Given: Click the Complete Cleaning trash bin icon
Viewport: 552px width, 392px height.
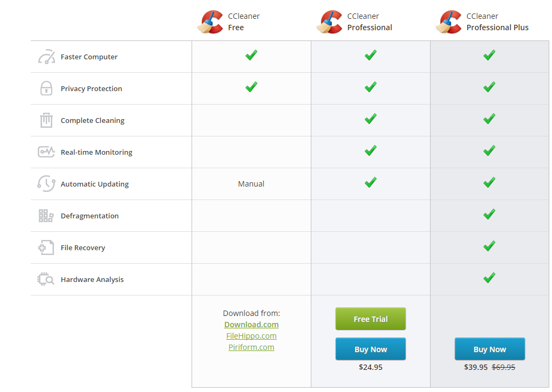Looking at the screenshot, I should point(46,120).
